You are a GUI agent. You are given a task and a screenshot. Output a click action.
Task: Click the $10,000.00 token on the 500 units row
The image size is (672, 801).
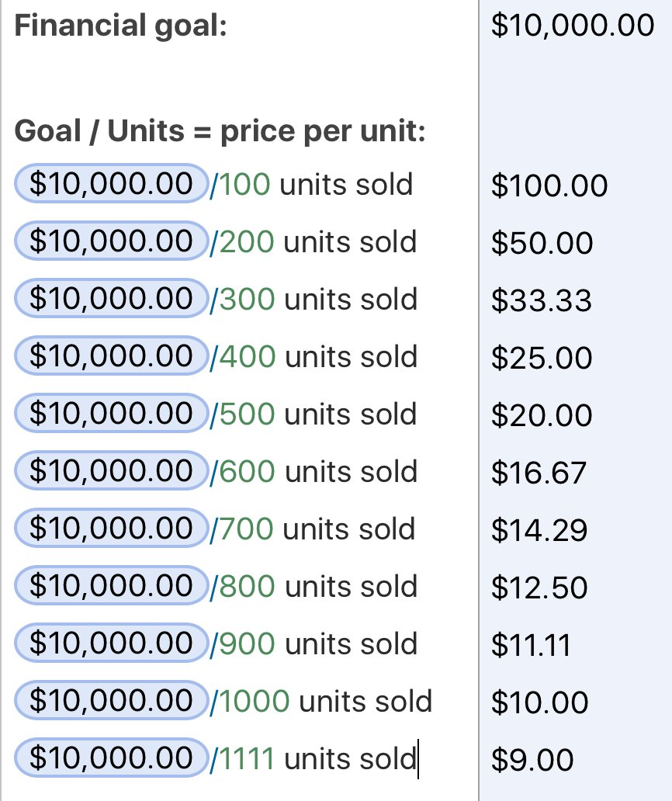pyautogui.click(x=111, y=414)
